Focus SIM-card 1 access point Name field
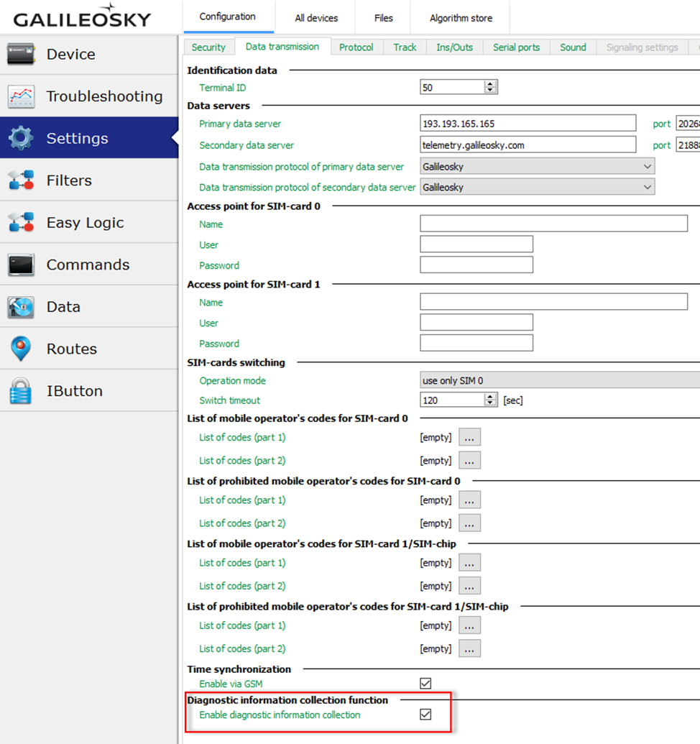The height and width of the screenshot is (744, 700). tap(553, 302)
